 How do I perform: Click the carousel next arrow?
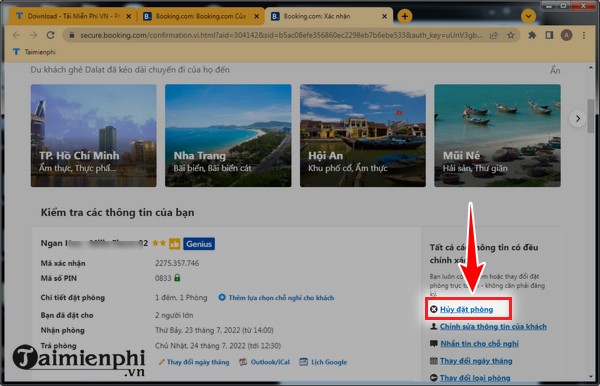click(x=578, y=119)
